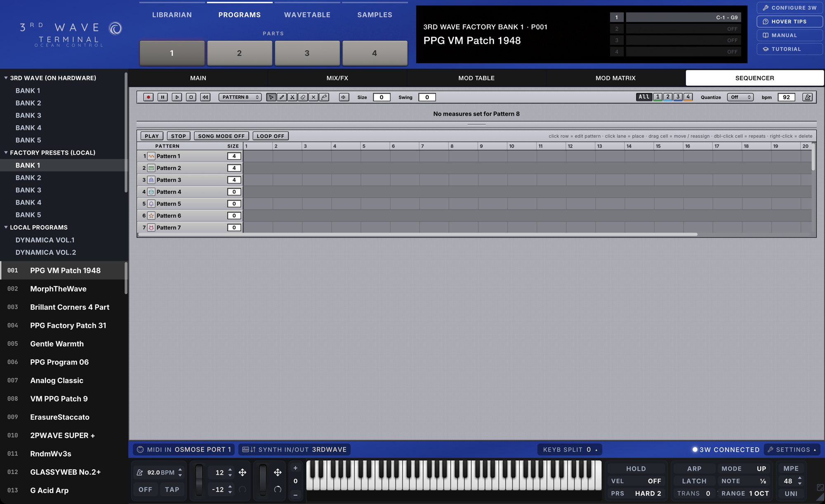Click the Pattern 5 bell icon
The height and width of the screenshot is (504, 825).
click(x=151, y=204)
